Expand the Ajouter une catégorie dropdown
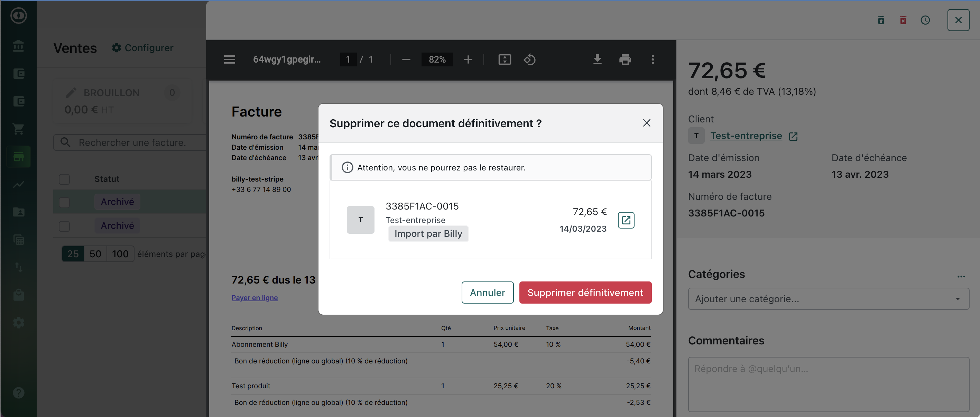Screen dimensions: 980x417 [828, 299]
